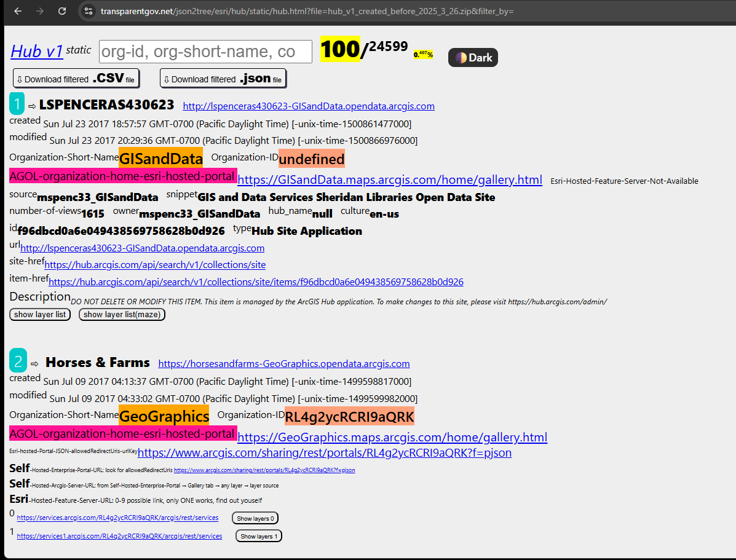Screen dimensions: 736x560
Task: Click the address bar URL
Action: 307,11
